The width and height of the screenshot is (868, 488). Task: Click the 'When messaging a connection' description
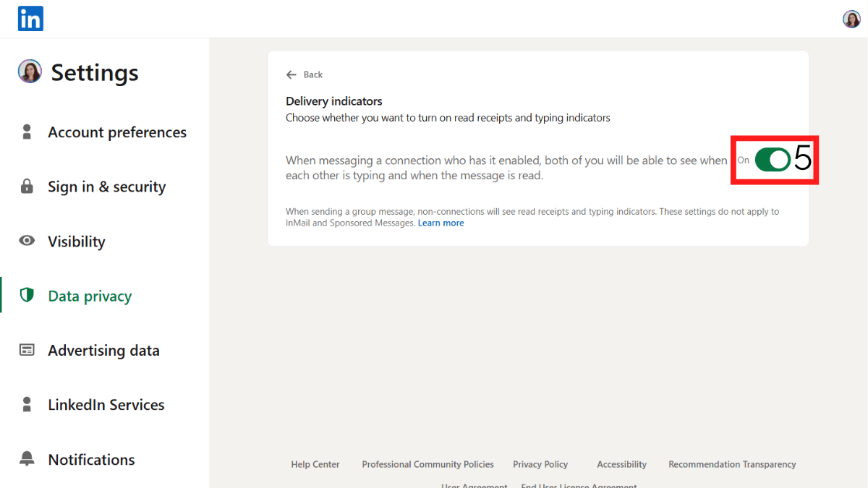pyautogui.click(x=506, y=168)
